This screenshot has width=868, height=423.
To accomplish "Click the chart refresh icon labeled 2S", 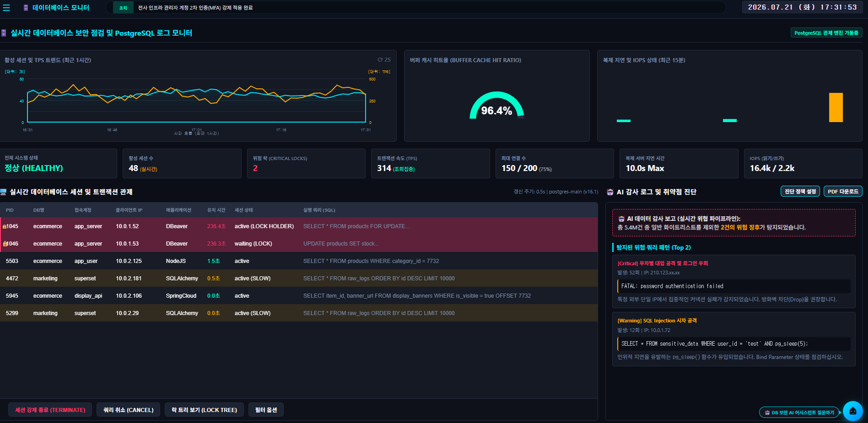I will click(384, 60).
